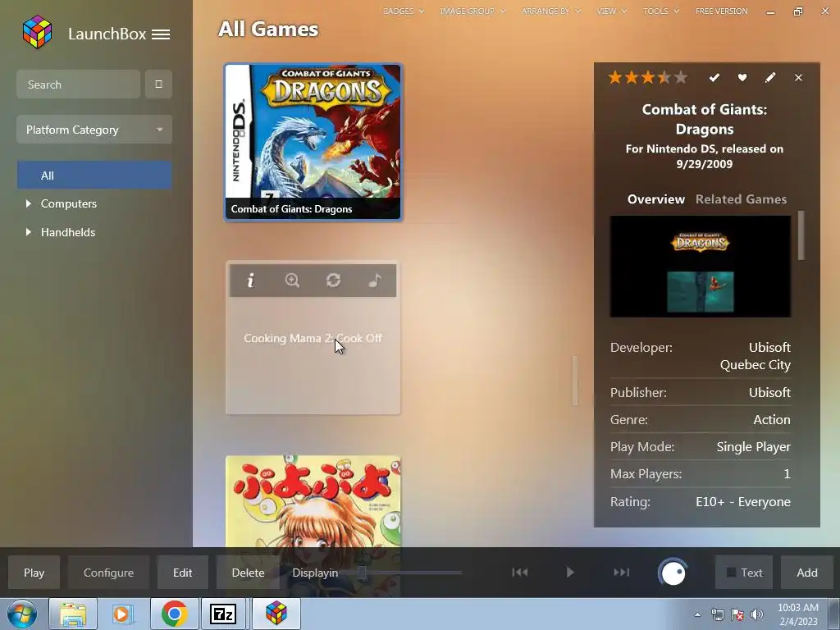Play the Dragons video preview in details panel
The width and height of the screenshot is (840, 630).
click(x=701, y=267)
